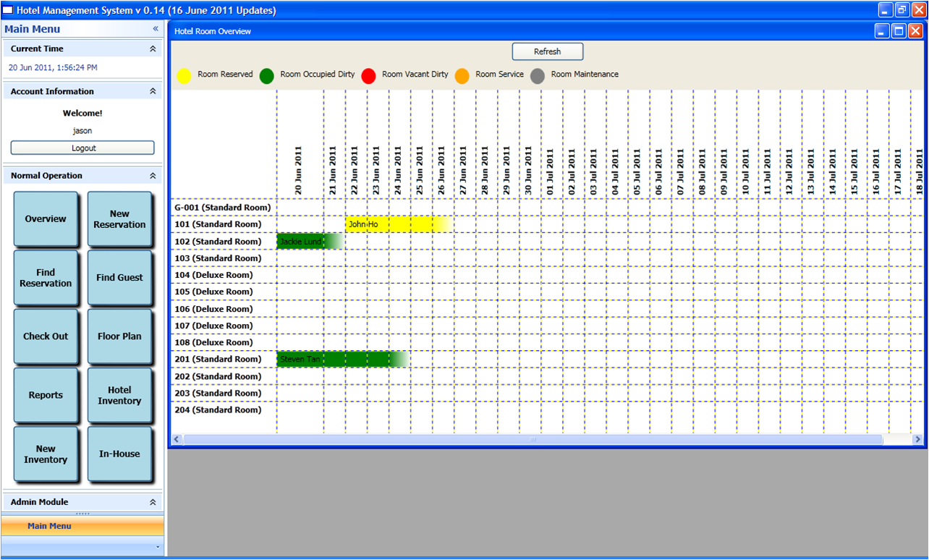Open the Overview screen
Screen dimensions: 929x560
pyautogui.click(x=46, y=219)
